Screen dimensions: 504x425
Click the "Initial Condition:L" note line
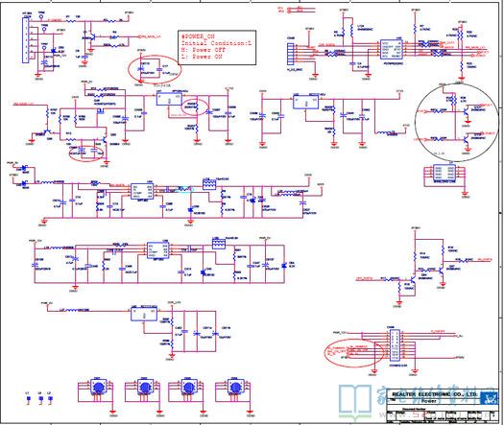tap(217, 43)
